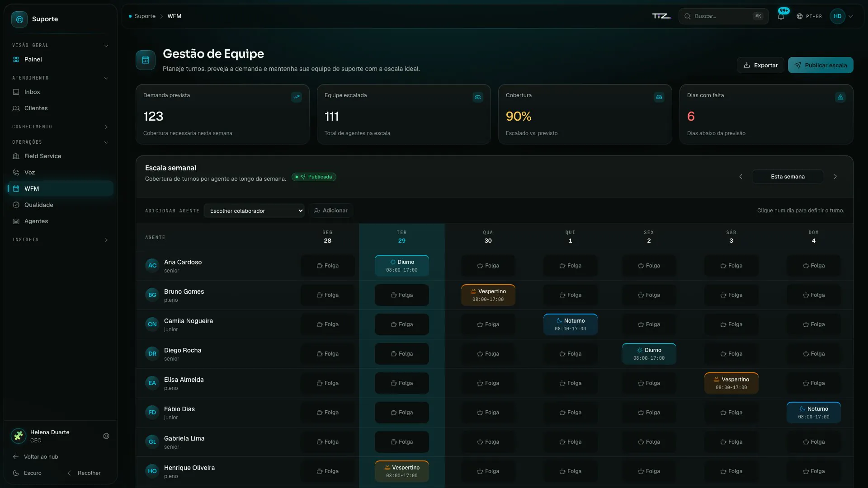Click the trend icon on Demanda prevista card
The image size is (868, 488).
click(x=297, y=97)
